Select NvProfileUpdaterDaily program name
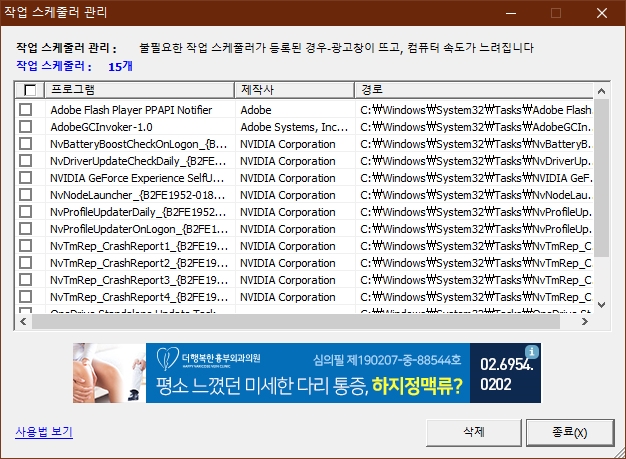 click(x=138, y=212)
